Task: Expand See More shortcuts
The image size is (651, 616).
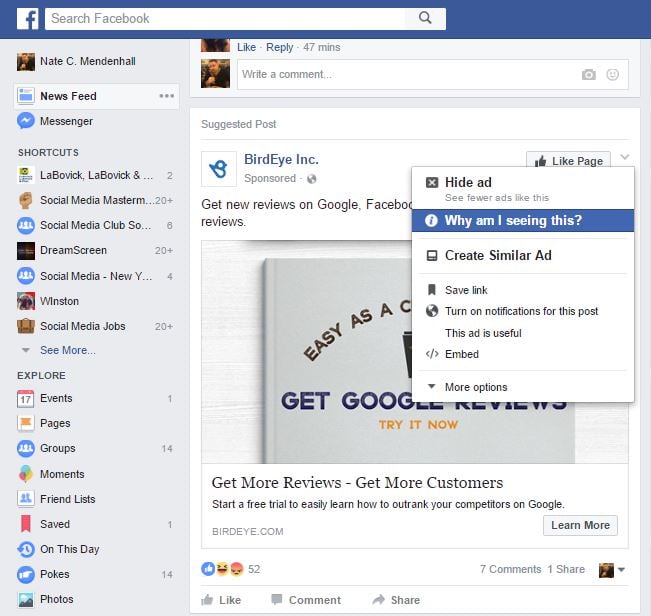Action: tap(68, 350)
